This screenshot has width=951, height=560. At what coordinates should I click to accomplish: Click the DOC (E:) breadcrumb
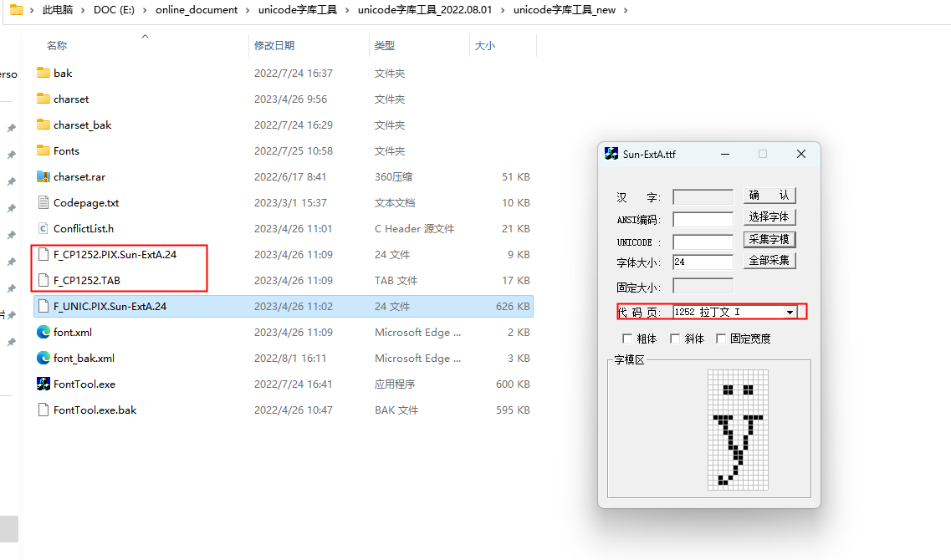pyautogui.click(x=114, y=10)
